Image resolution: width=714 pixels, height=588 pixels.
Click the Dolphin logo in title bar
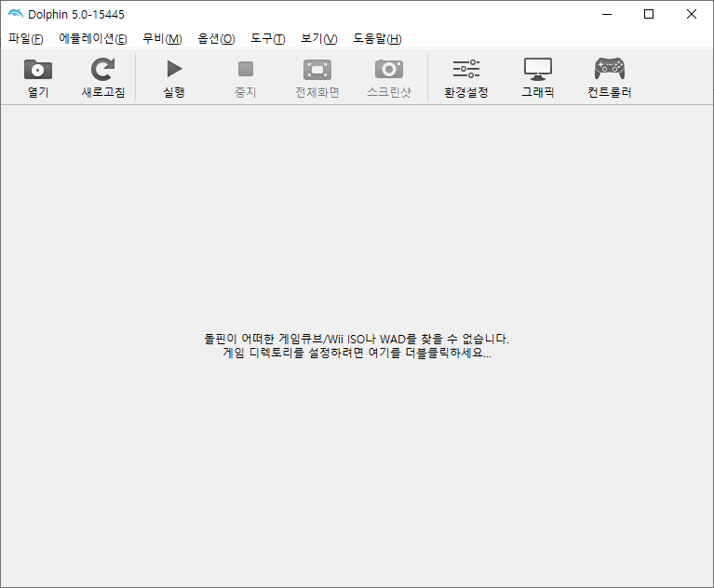coord(16,14)
